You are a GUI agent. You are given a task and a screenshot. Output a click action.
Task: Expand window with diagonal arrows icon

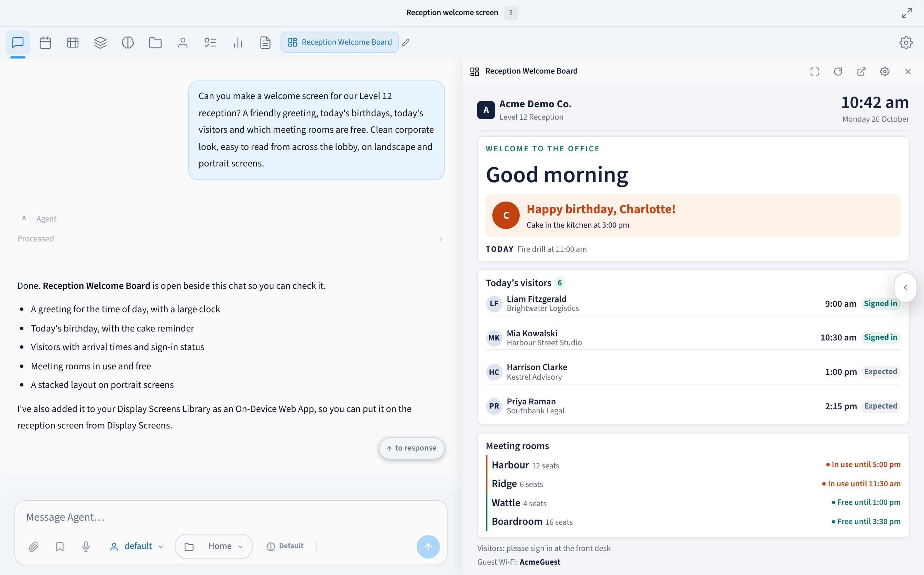[906, 13]
